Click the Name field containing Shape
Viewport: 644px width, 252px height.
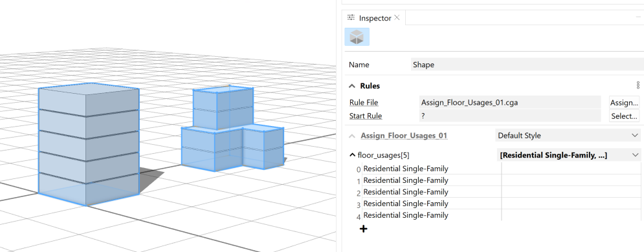pos(527,65)
